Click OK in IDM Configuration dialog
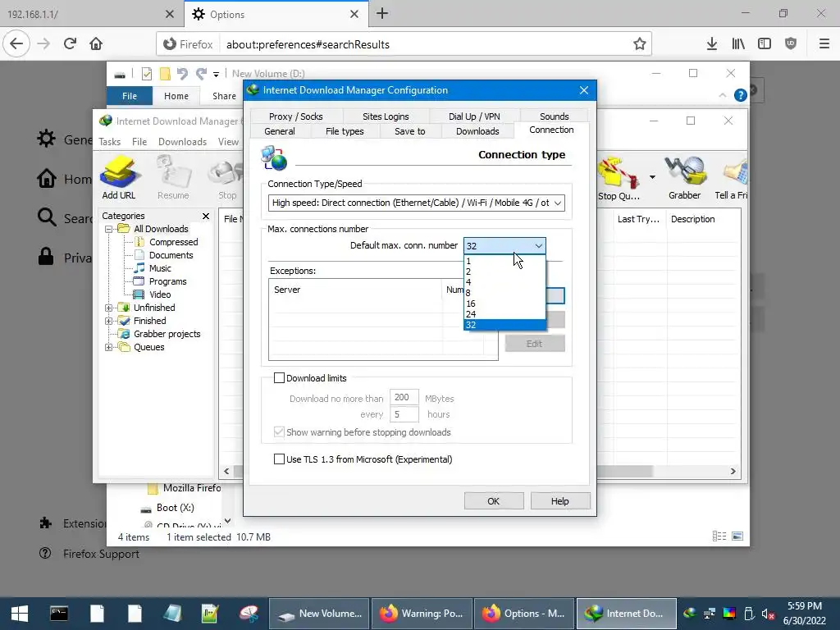Image resolution: width=840 pixels, height=630 pixels. (x=493, y=501)
